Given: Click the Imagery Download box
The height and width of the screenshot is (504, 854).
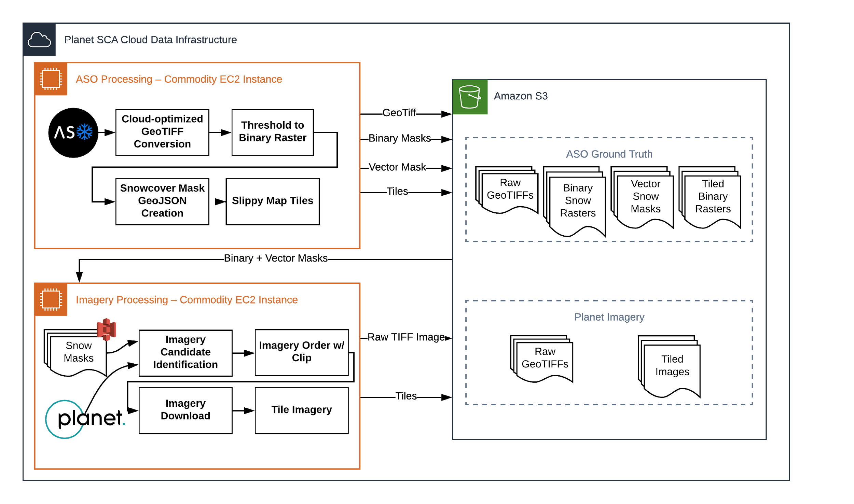Looking at the screenshot, I should tap(185, 410).
